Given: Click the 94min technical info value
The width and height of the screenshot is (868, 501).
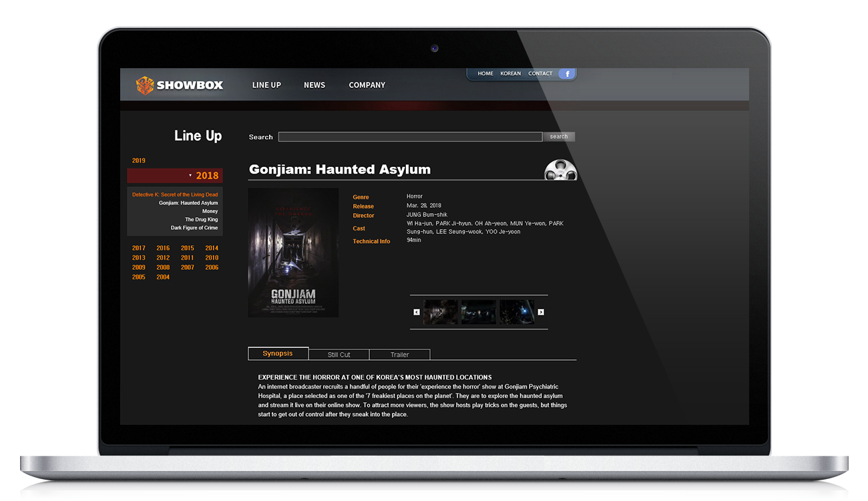Looking at the screenshot, I should (414, 240).
